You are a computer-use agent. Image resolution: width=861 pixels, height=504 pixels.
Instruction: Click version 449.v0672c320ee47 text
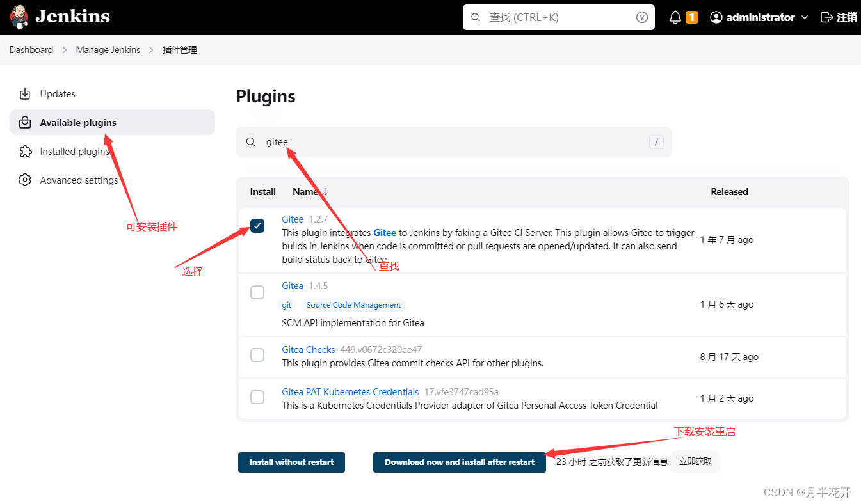pyautogui.click(x=381, y=350)
